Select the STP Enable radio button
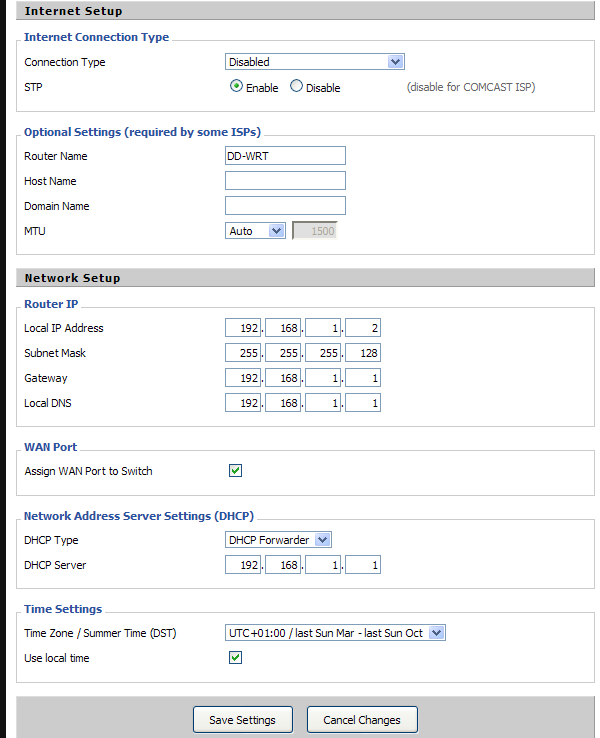This screenshot has width=600, height=738. [236, 86]
